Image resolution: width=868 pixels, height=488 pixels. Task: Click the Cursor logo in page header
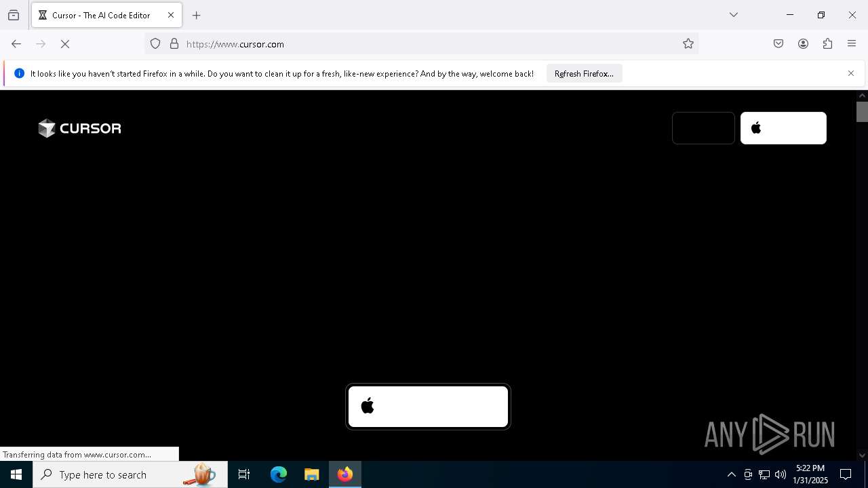(79, 128)
